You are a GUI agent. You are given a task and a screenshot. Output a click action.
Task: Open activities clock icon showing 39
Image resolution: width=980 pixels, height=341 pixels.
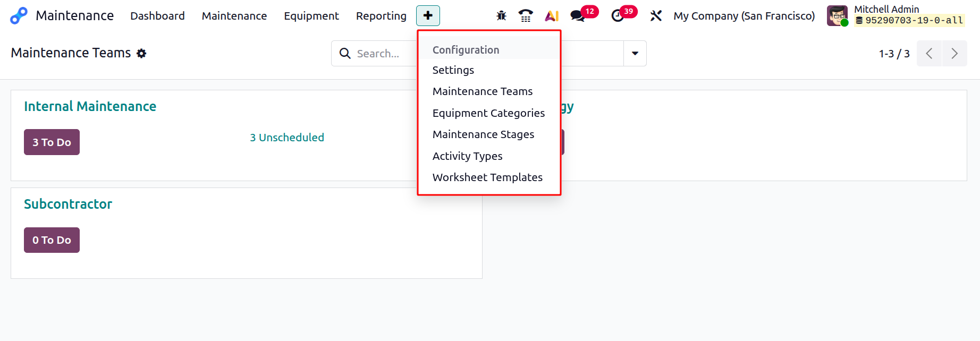click(618, 16)
